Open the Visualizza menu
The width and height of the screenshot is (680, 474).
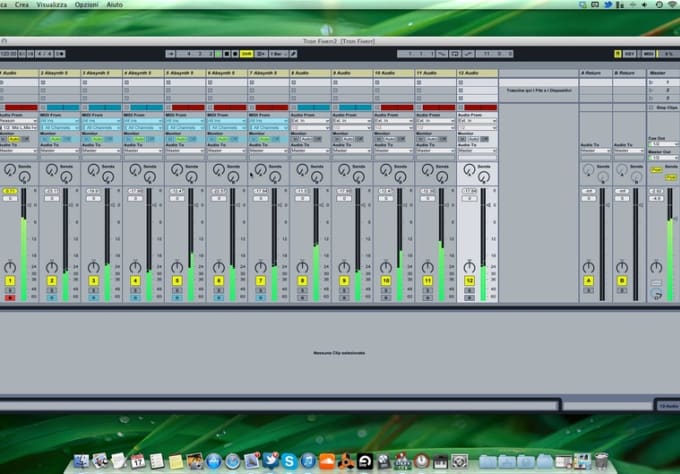point(52,5)
